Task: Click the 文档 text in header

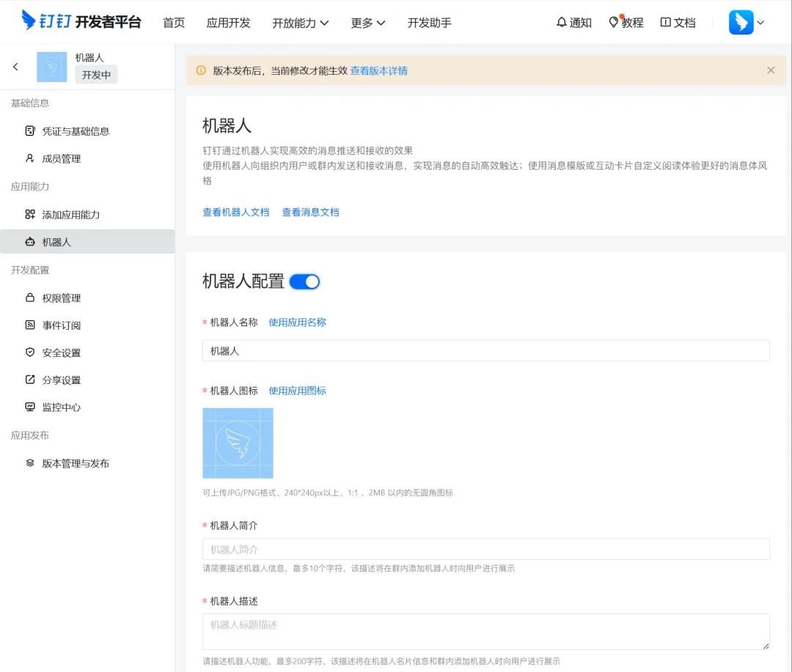Action: point(684,23)
